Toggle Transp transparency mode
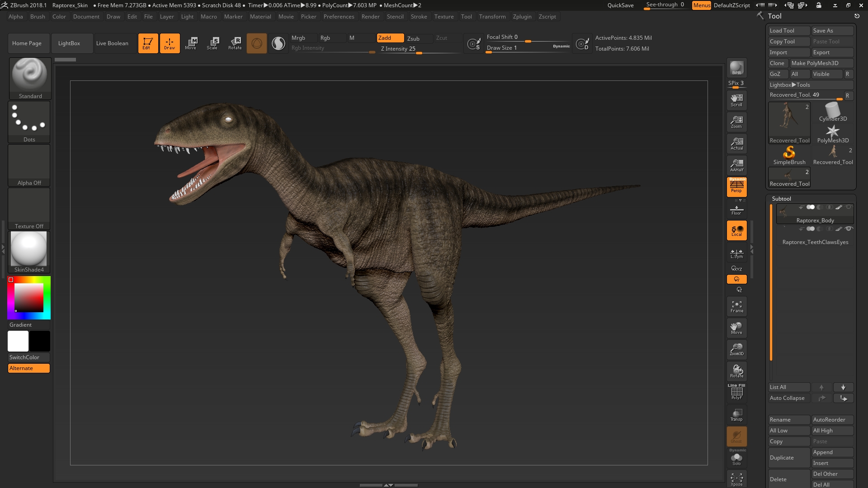This screenshot has height=488, width=868. 736,415
